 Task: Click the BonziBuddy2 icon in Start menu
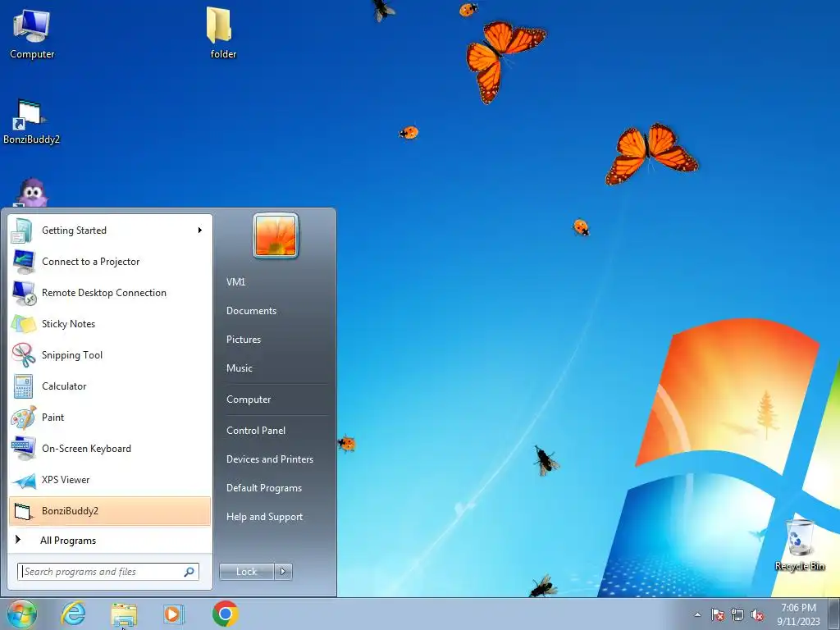23,511
